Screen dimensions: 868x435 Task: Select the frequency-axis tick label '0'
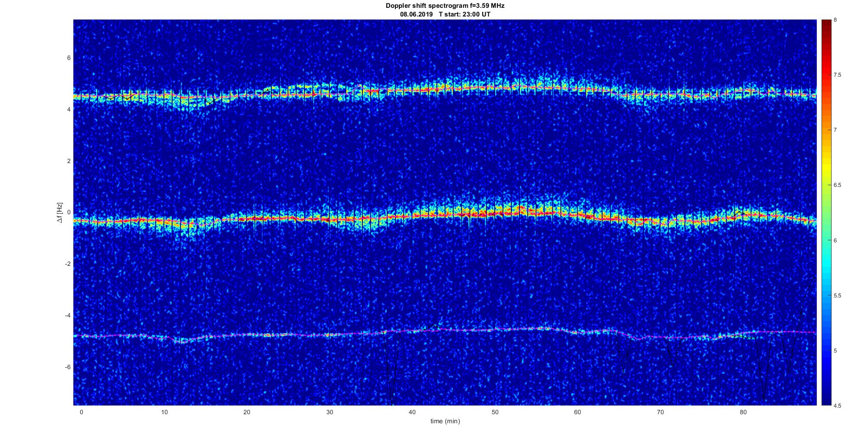click(x=69, y=213)
